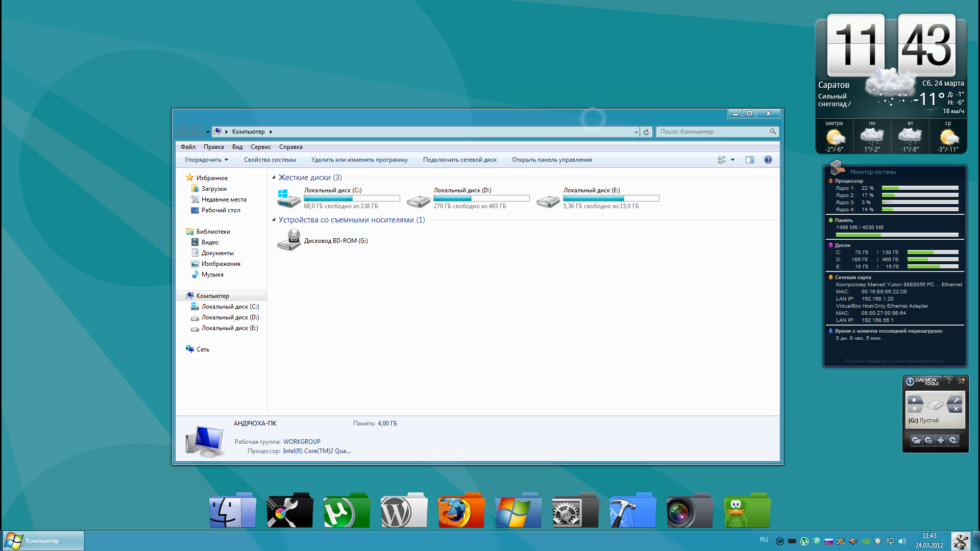Collapse Устройства со съемными носителями group
980x551 pixels.
tap(274, 220)
